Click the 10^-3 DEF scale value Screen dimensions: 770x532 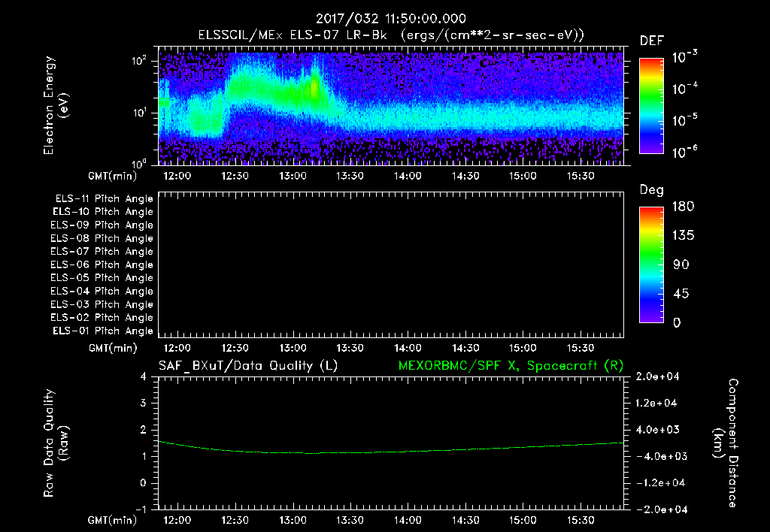click(x=684, y=56)
